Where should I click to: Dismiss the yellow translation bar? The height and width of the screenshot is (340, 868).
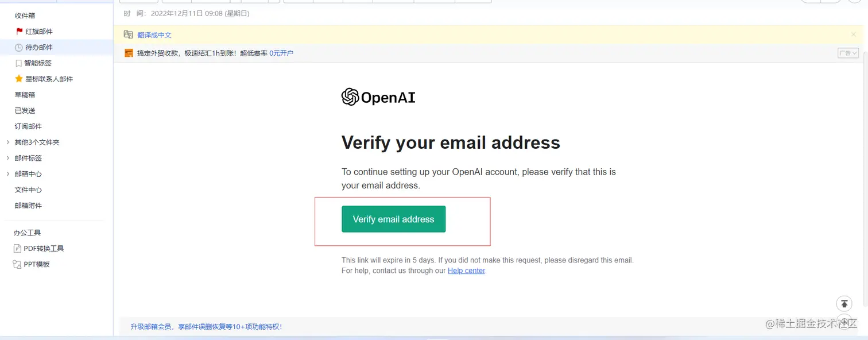pos(853,34)
